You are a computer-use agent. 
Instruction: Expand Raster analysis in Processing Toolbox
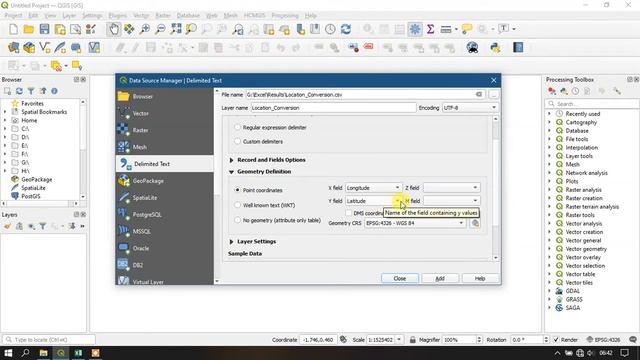[x=549, y=190]
